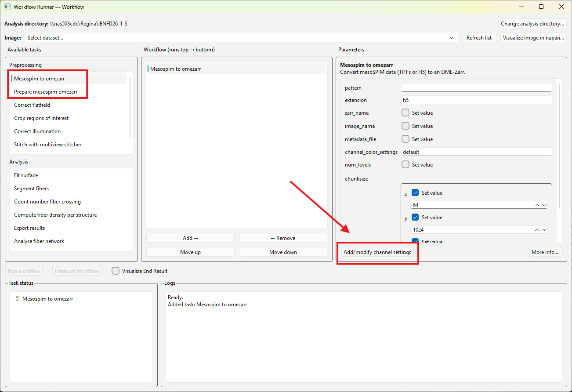Select "Stitch with multiview stitcher" task
Screen dimensions: 572x392
pos(48,144)
